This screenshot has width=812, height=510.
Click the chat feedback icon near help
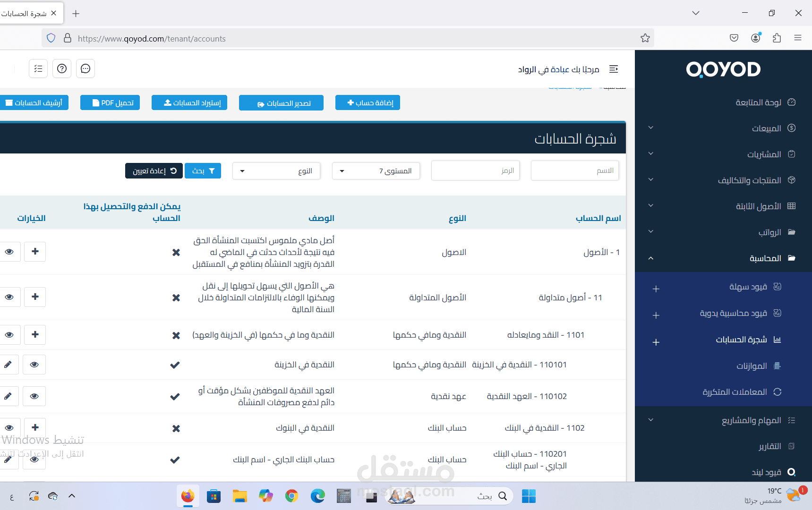tap(85, 68)
